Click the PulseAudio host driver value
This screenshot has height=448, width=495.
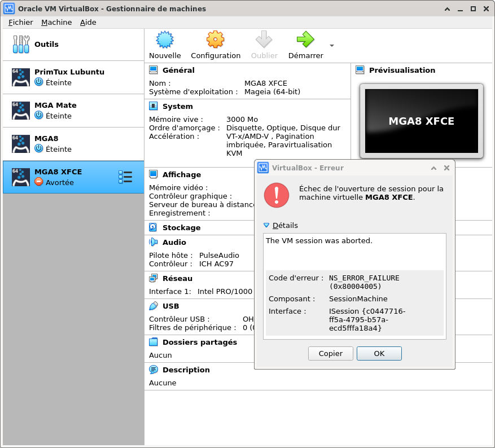pyautogui.click(x=219, y=255)
